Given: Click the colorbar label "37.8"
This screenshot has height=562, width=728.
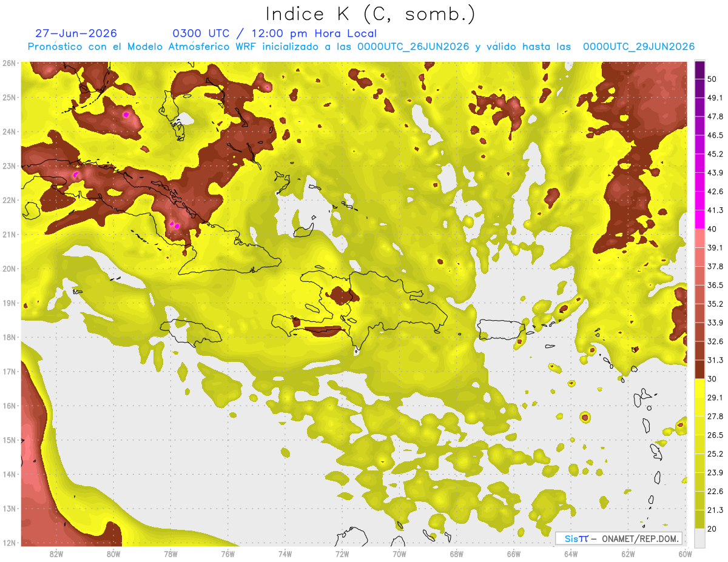Looking at the screenshot, I should [714, 266].
